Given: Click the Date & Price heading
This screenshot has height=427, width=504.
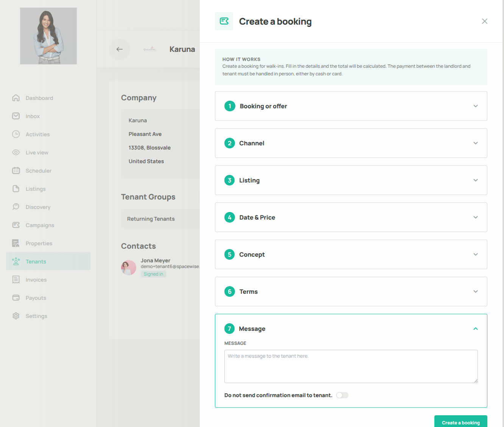Looking at the screenshot, I should pos(257,217).
